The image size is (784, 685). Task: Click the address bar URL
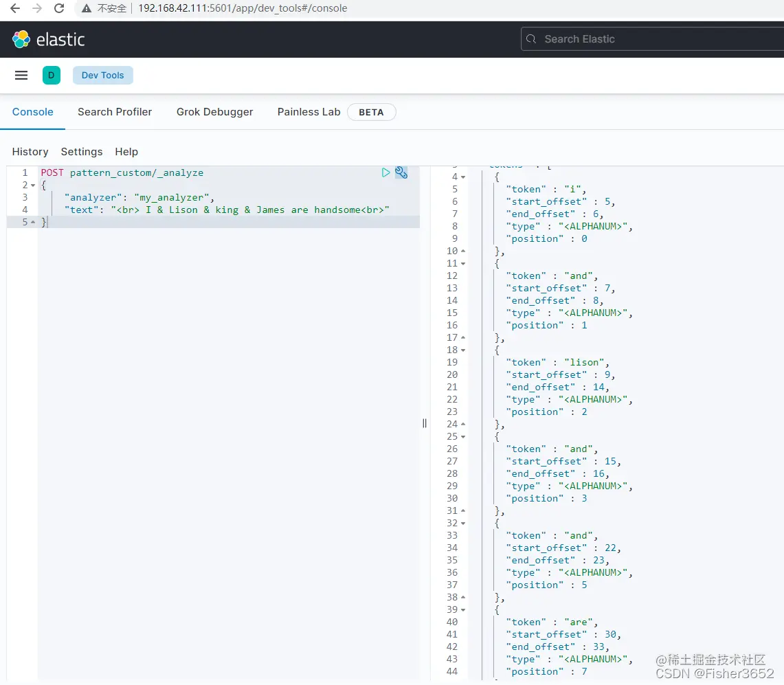(243, 8)
